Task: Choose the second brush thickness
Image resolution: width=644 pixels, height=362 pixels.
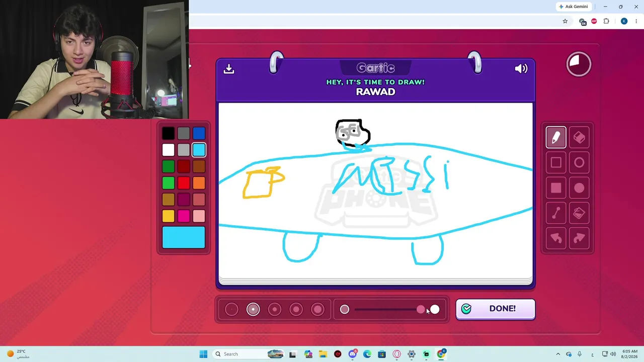Action: [x=253, y=309]
